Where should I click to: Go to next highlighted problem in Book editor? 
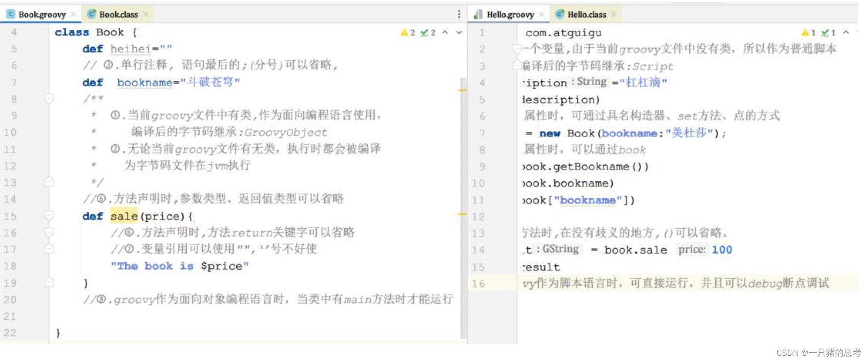(459, 32)
